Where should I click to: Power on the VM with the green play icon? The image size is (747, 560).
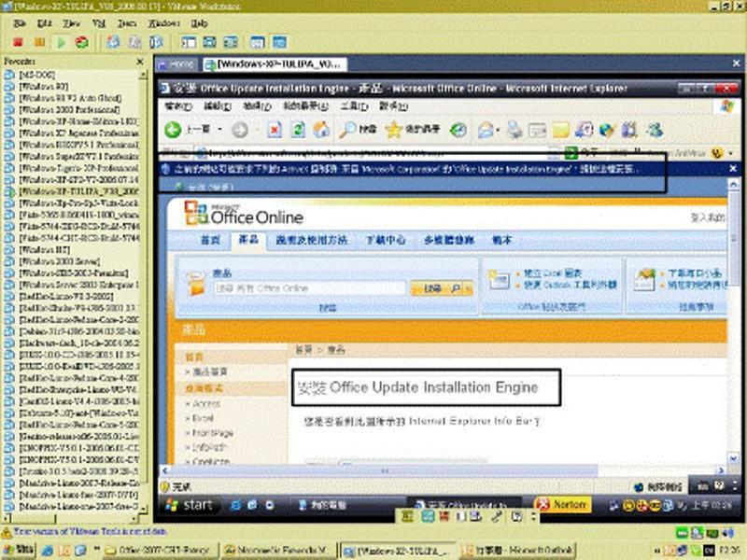point(61,42)
